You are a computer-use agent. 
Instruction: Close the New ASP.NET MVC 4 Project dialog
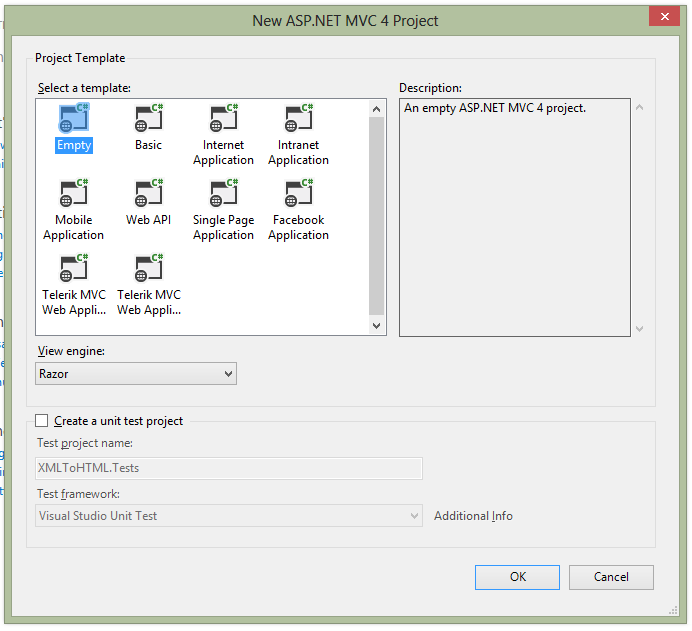[x=664, y=17]
